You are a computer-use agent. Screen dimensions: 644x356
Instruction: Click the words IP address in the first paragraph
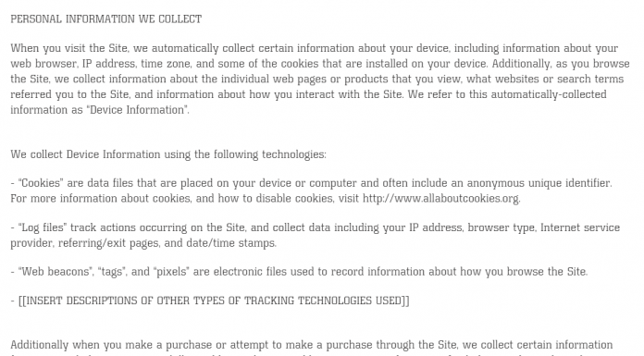pyautogui.click(x=108, y=64)
